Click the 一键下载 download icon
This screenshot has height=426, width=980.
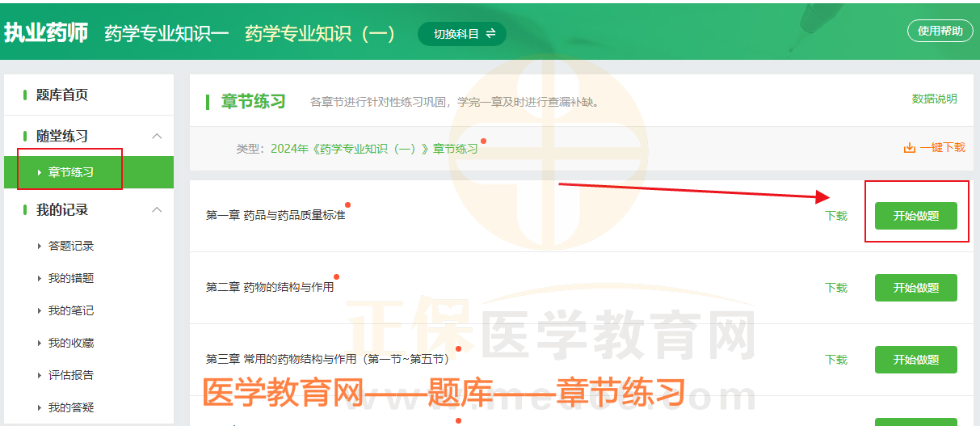[909, 148]
